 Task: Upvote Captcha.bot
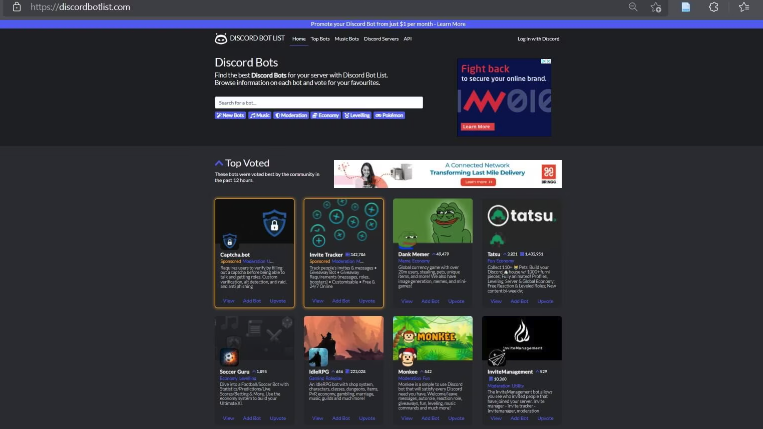(x=278, y=301)
